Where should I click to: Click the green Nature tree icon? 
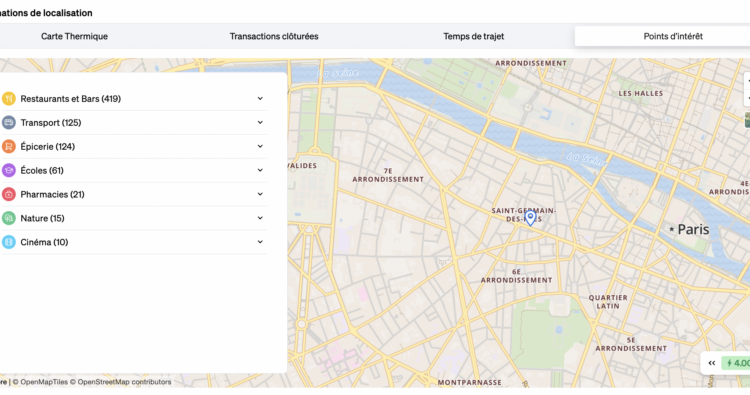click(x=9, y=218)
